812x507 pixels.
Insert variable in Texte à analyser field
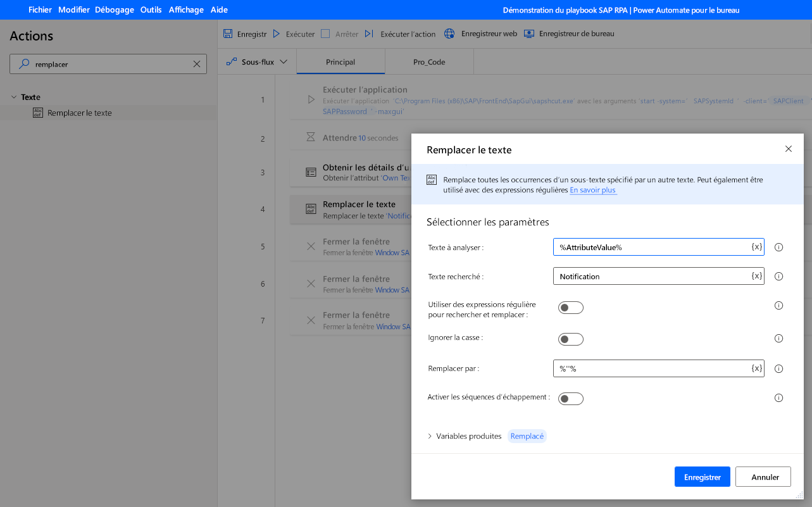click(756, 247)
